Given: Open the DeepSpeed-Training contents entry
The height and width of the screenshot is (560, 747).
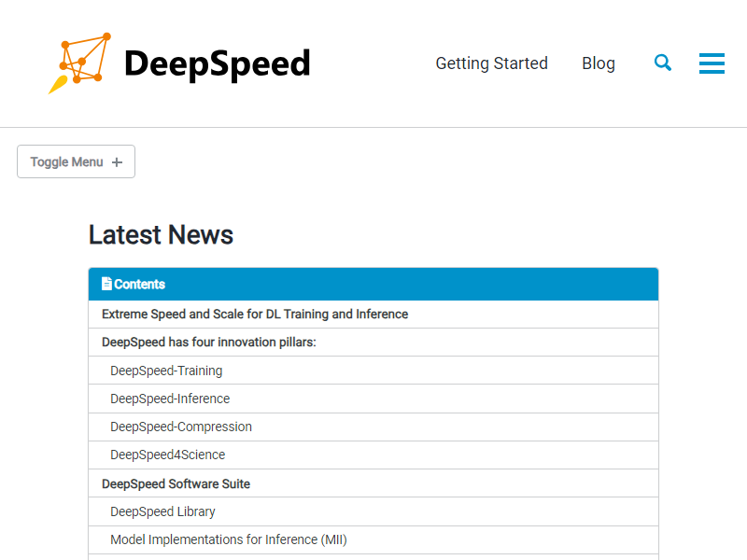Looking at the screenshot, I should tap(373, 371).
